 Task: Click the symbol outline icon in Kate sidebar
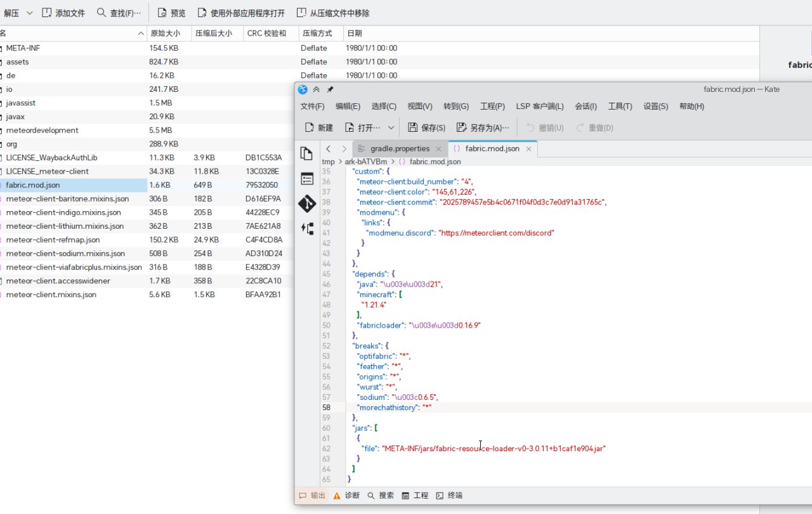(x=307, y=179)
